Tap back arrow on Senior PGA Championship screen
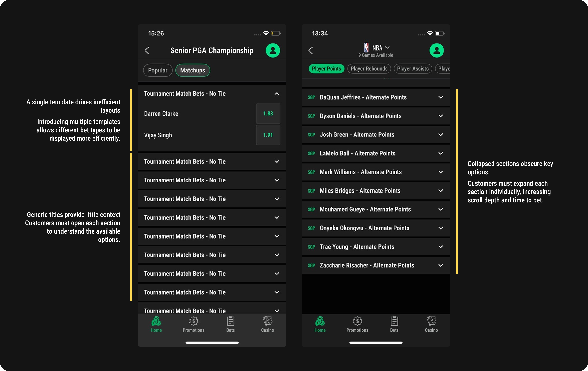This screenshot has height=371, width=588. point(147,51)
